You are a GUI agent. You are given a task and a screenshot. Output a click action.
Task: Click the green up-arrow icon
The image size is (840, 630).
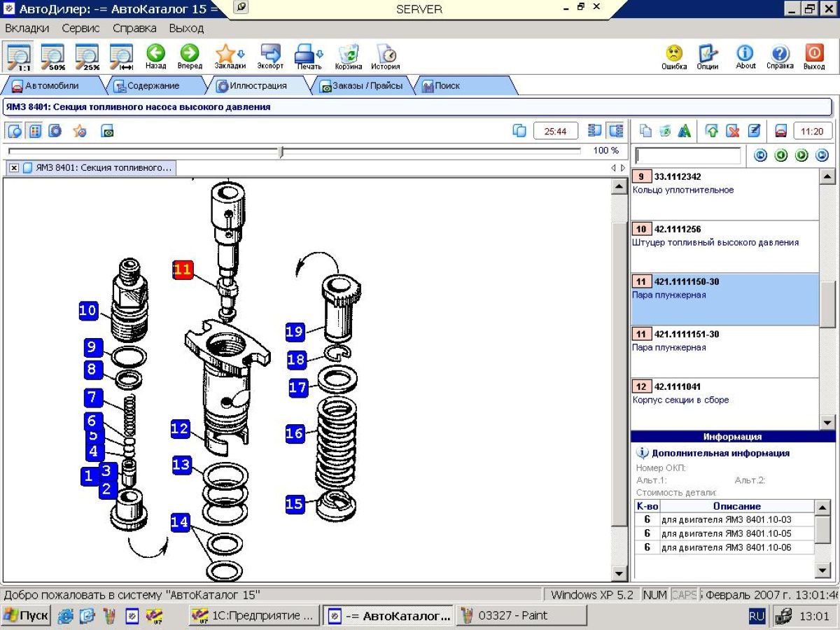[x=712, y=131]
